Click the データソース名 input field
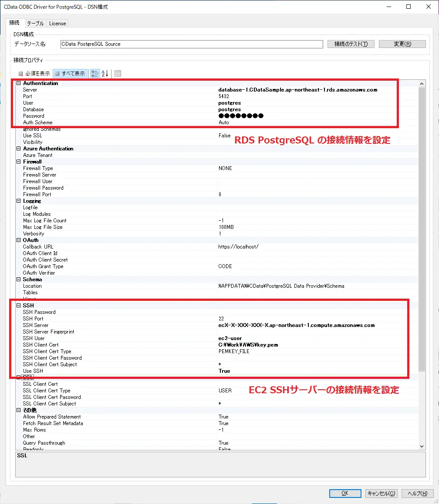Image resolution: width=439 pixels, height=504 pixels. [192, 44]
